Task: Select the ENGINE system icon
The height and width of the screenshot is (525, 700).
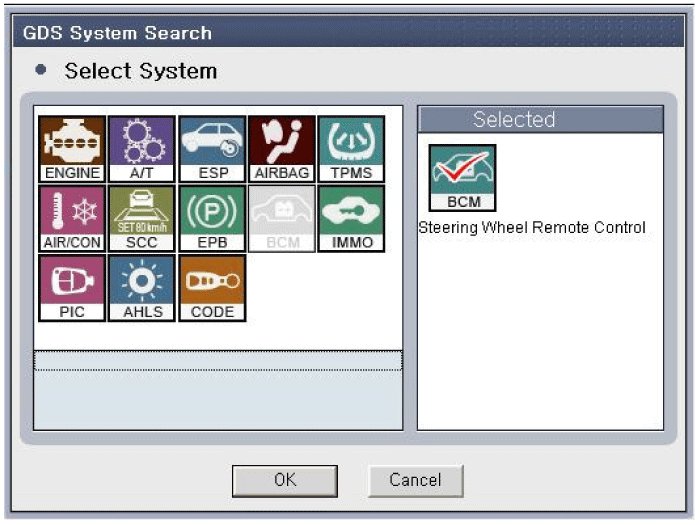Action: tap(72, 148)
